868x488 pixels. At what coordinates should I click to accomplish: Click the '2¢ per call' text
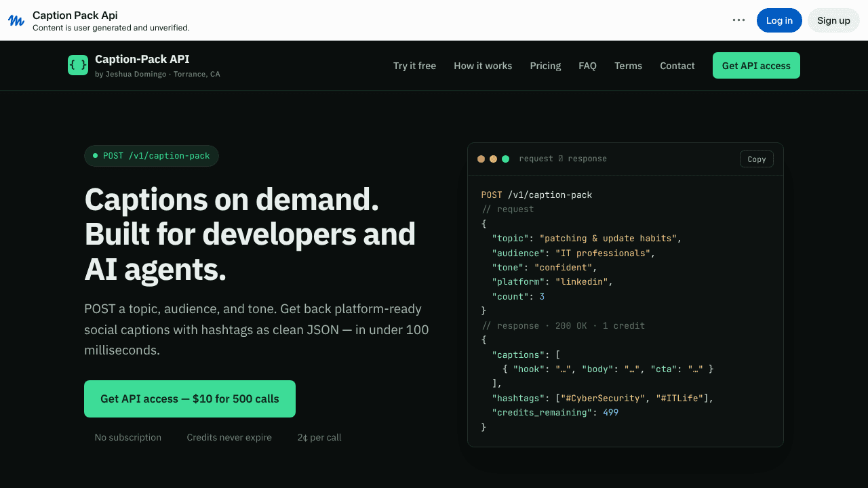point(319,437)
